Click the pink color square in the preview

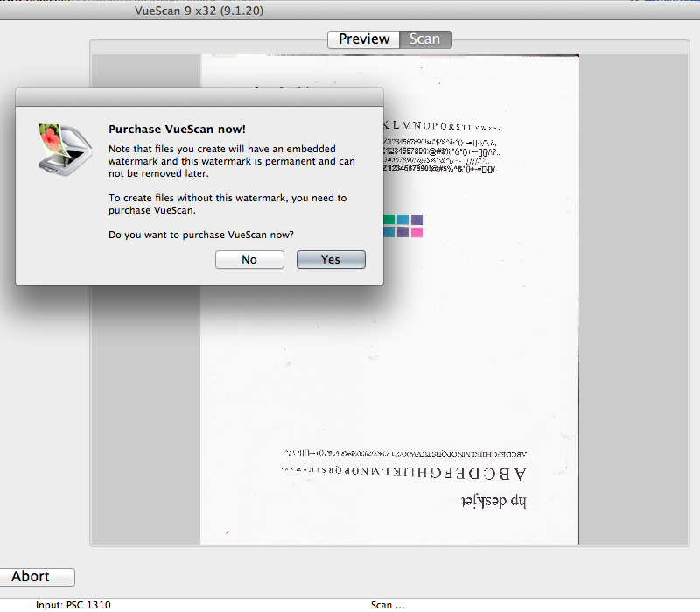[417, 232]
